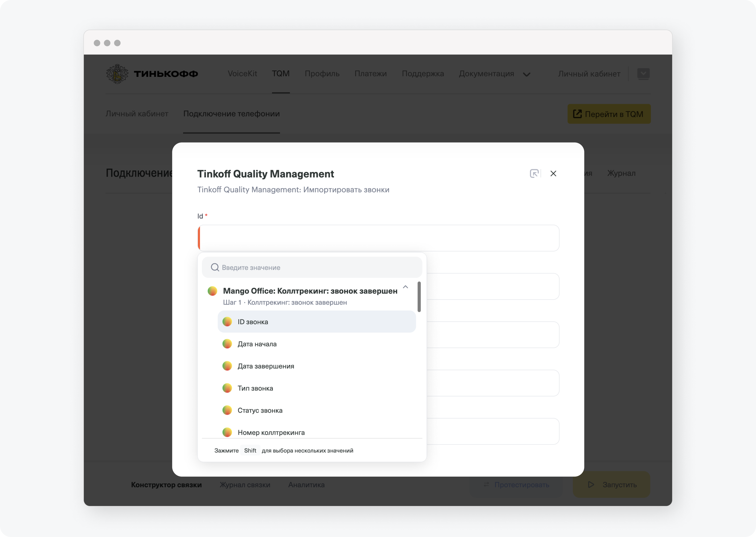Click the second input field below Id

point(493,286)
